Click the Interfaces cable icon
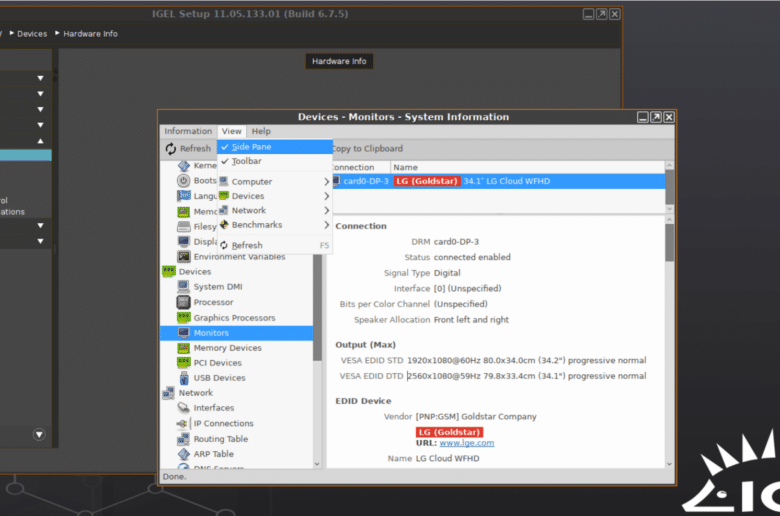 184,408
